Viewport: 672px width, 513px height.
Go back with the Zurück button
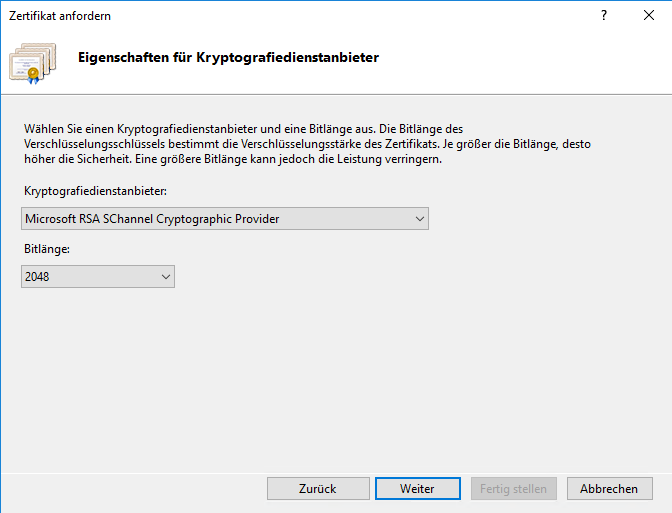[317, 488]
